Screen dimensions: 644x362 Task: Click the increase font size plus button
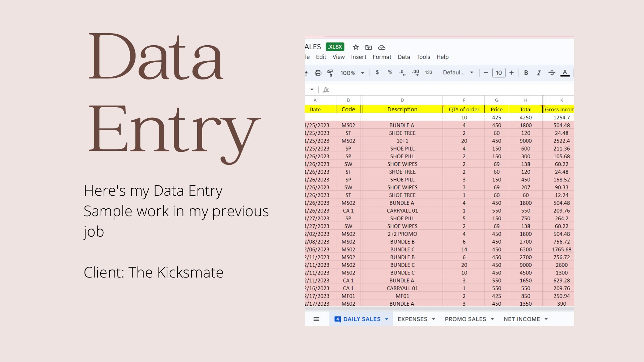pyautogui.click(x=512, y=73)
